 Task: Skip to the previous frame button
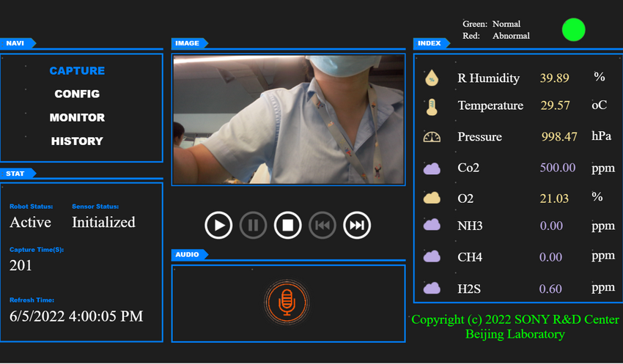[x=322, y=225]
